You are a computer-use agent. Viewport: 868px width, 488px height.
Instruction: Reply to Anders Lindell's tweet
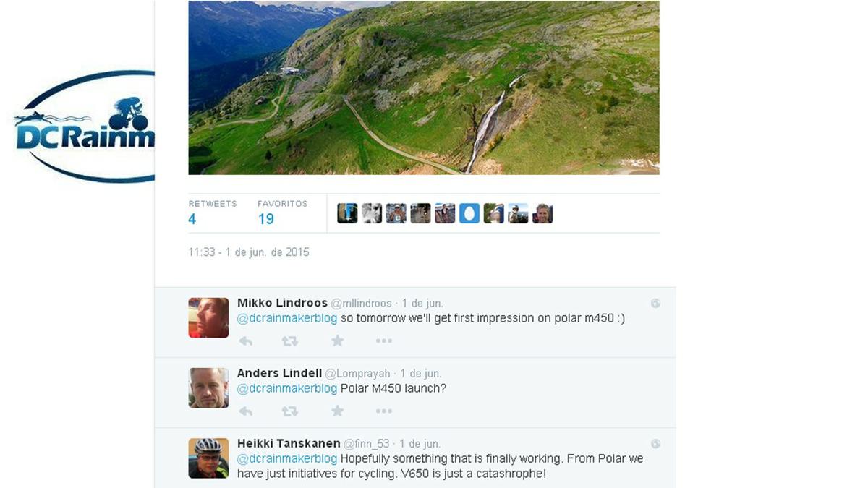246,411
